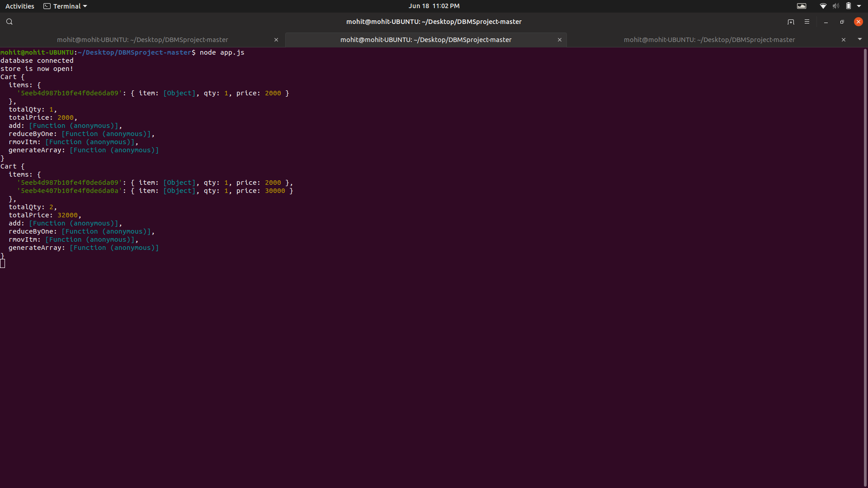Open a new terminal tab with the plus icon

tap(791, 21)
